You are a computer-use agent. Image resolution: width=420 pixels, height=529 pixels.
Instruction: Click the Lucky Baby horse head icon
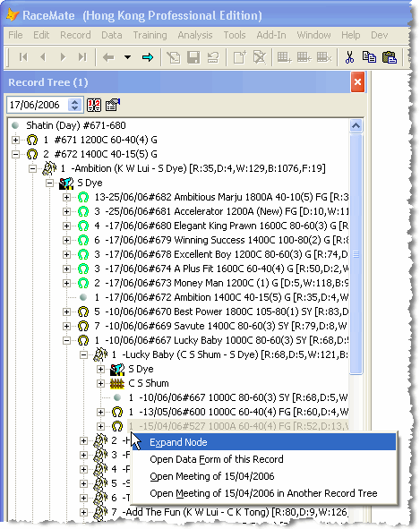pyautogui.click(x=100, y=354)
